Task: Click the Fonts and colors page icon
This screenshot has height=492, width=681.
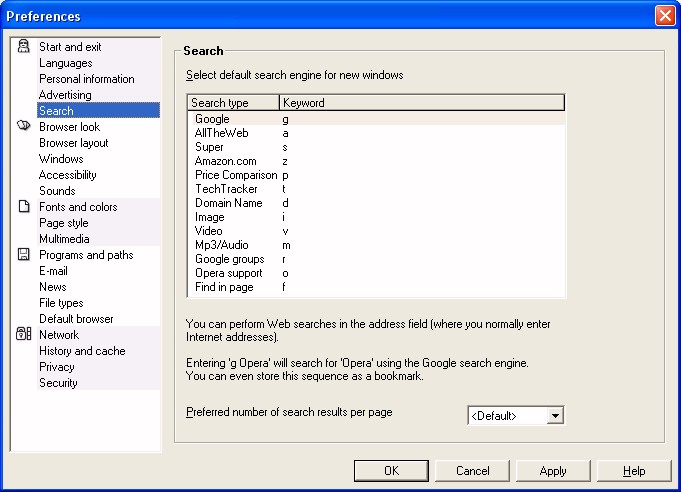Action: (x=24, y=206)
